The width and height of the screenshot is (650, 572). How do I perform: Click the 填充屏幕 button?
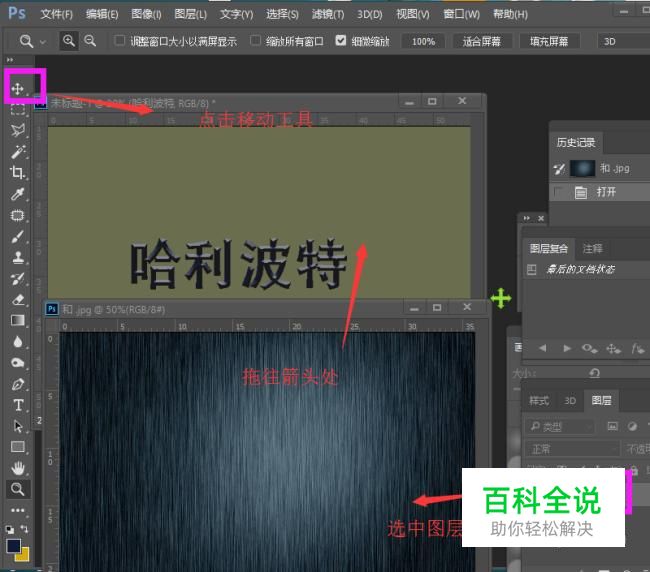(549, 41)
